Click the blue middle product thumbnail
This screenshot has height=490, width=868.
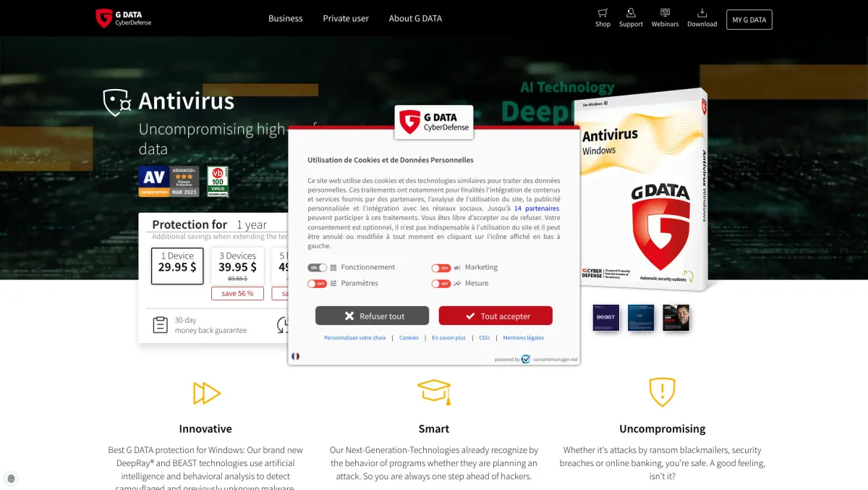coord(641,317)
